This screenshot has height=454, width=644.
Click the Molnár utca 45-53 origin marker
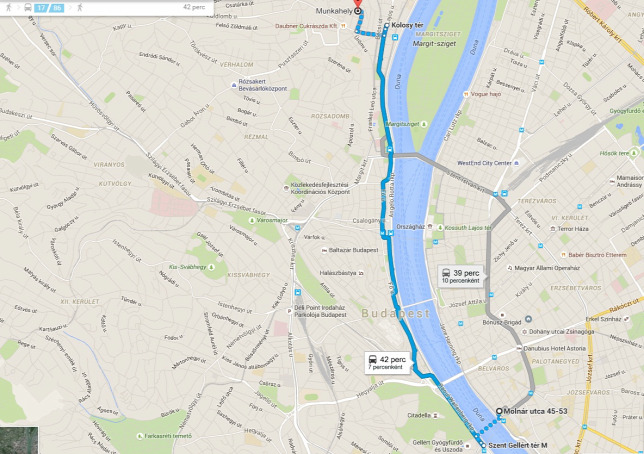click(499, 411)
